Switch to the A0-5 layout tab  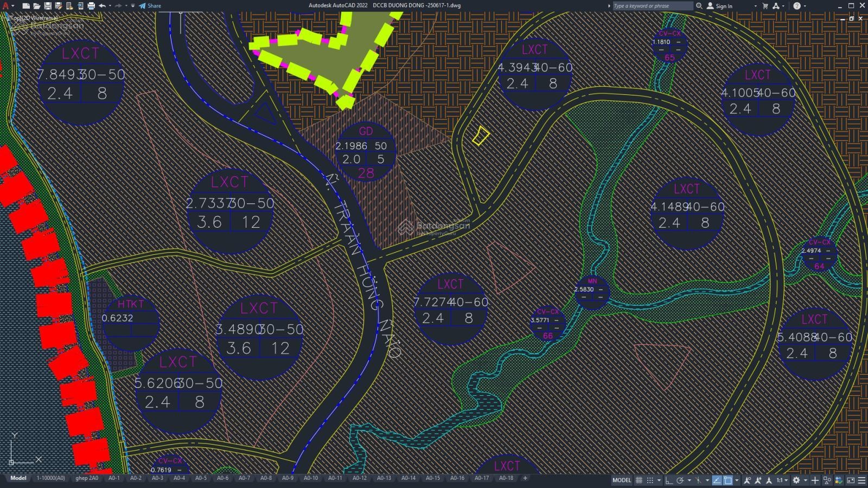pyautogui.click(x=201, y=478)
